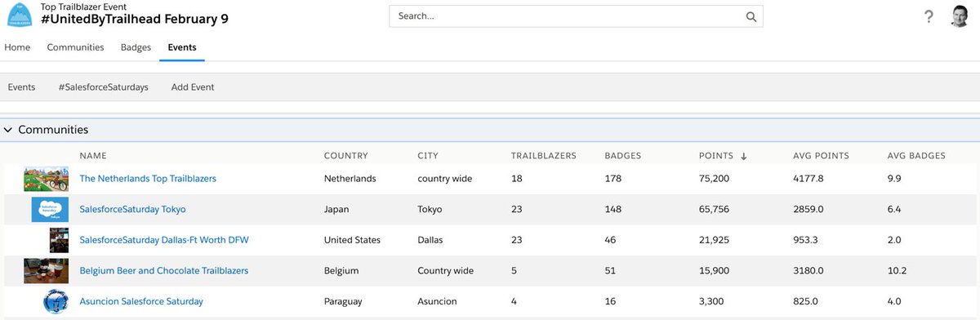The height and width of the screenshot is (320, 980).
Task: Open Belgium Beer and Chocolate Trailblazers link
Action: click(163, 271)
